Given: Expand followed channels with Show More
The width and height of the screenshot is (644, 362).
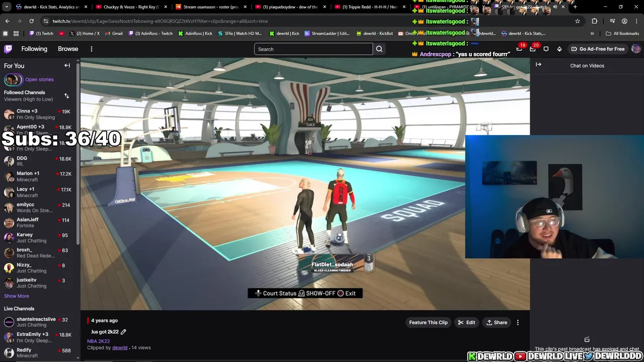Looking at the screenshot, I should tap(17, 296).
